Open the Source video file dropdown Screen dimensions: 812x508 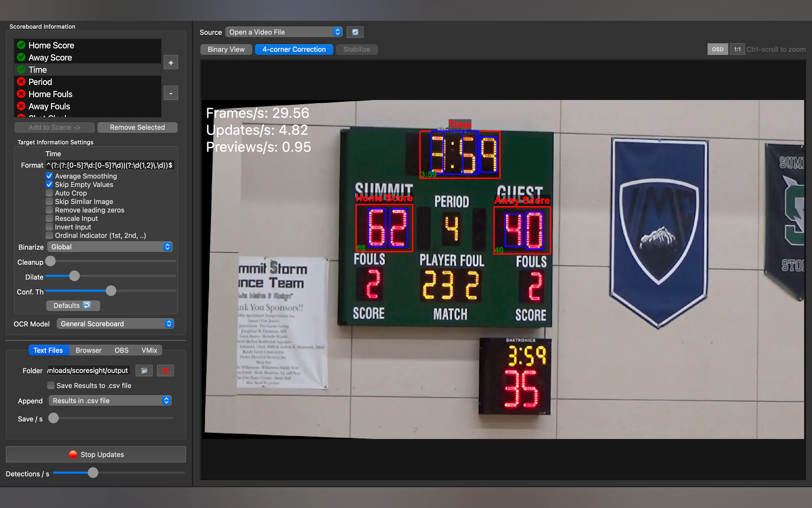284,32
